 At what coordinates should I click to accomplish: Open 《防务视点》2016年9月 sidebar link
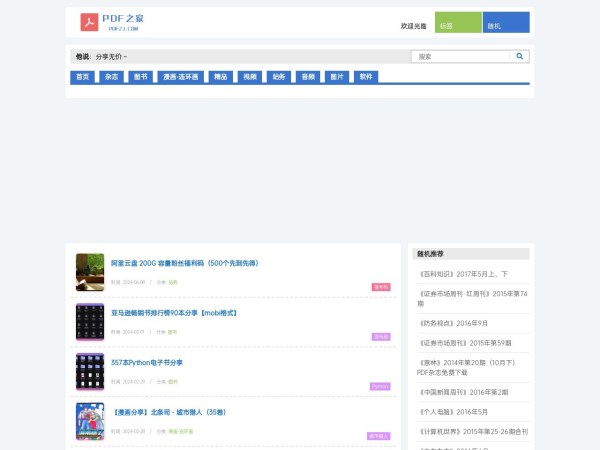452,323
